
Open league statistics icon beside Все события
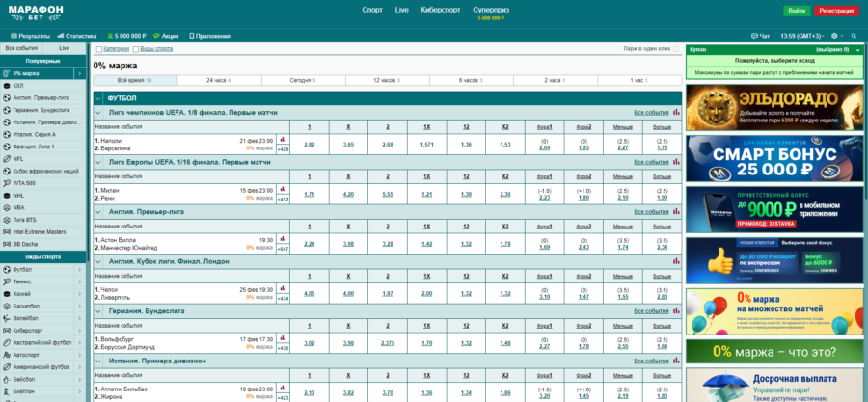tap(677, 113)
